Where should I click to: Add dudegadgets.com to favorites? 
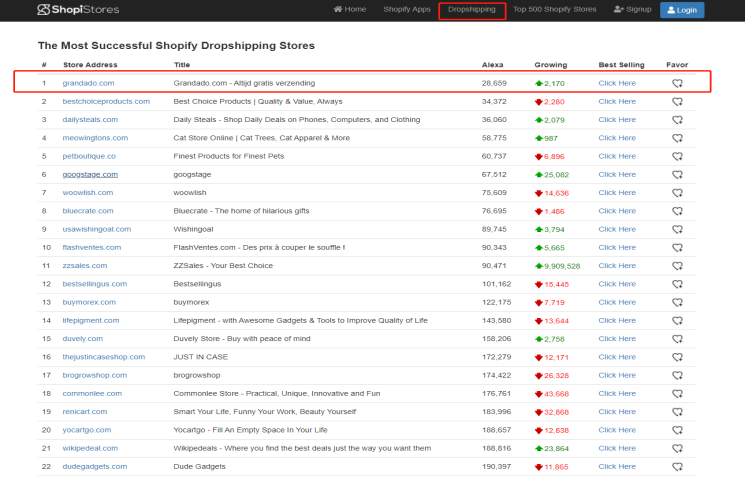[677, 466]
